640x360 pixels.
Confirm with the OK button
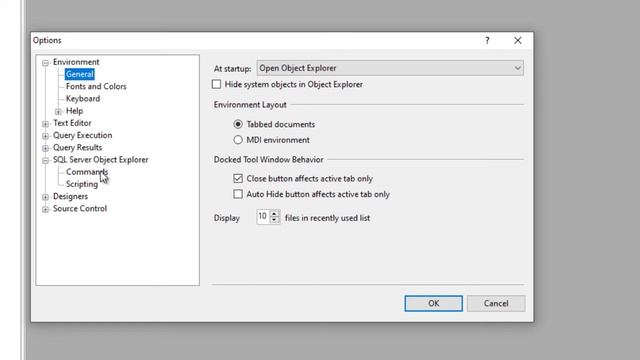(x=433, y=303)
